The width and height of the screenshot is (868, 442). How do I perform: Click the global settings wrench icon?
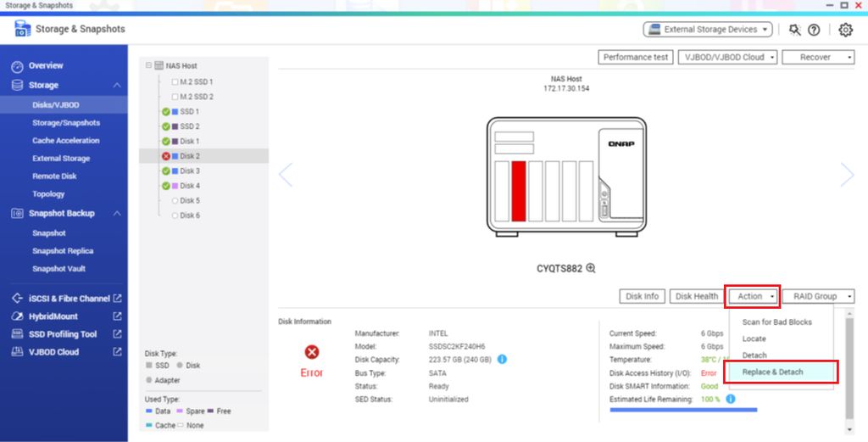tap(794, 30)
